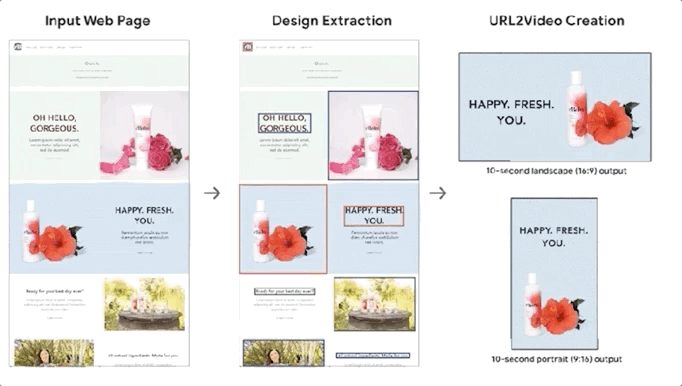This screenshot has width=682, height=386.
Task: Click the red-outlined hibiscus image in Design Extraction
Action: pos(283,229)
